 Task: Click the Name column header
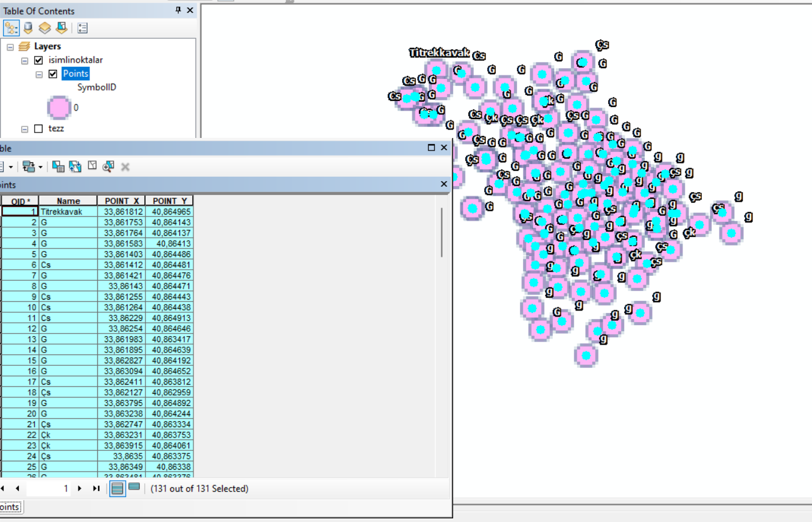click(x=68, y=201)
